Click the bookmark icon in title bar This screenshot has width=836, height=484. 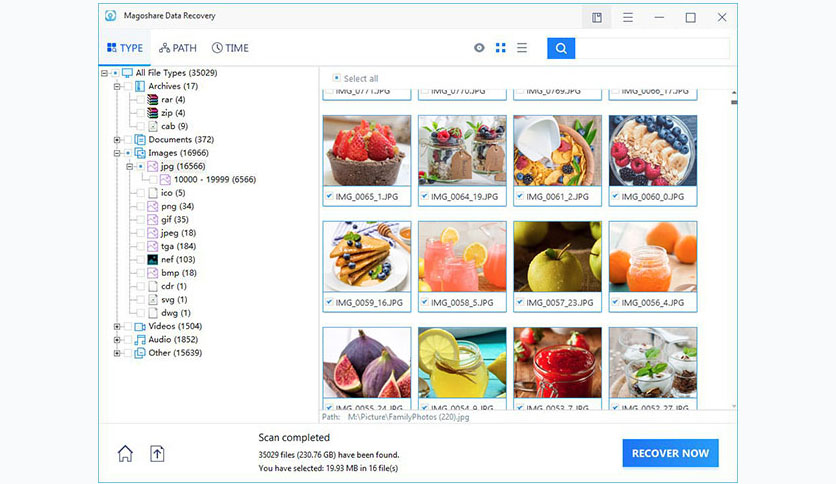pos(597,18)
